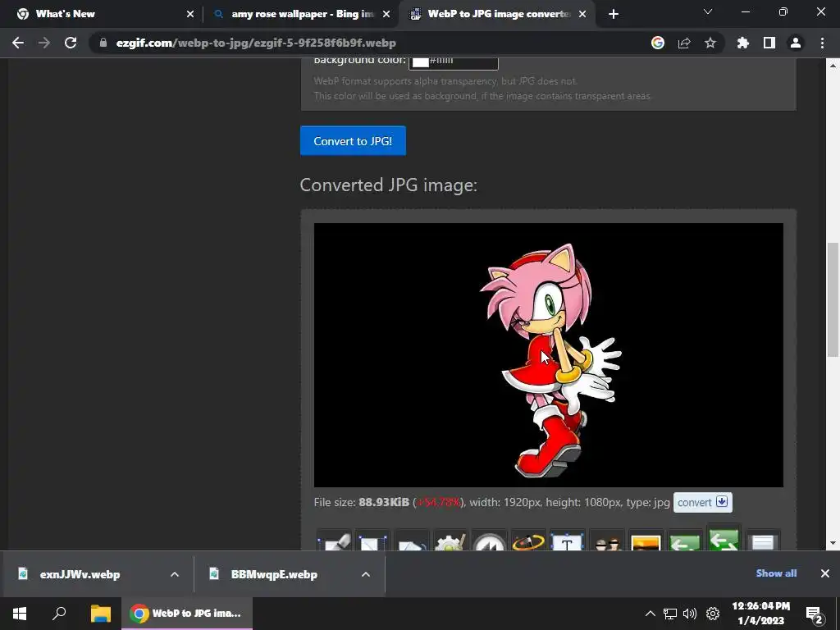Click the browser forward arrow

click(44, 43)
